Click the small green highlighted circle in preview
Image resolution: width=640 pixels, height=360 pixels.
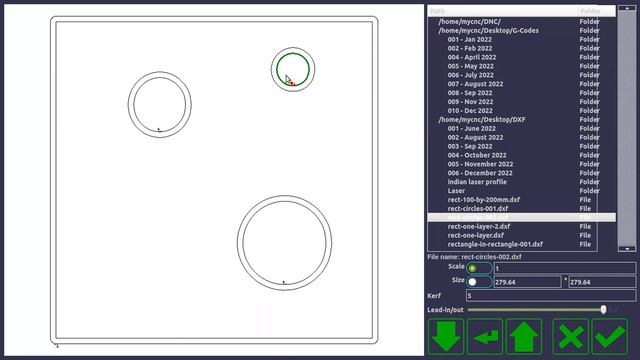(x=293, y=69)
